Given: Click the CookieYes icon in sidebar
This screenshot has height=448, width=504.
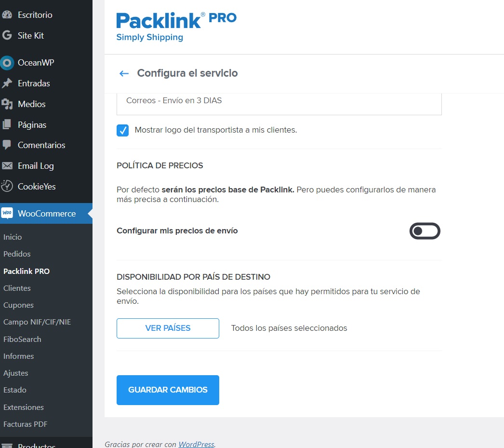Looking at the screenshot, I should click(7, 186).
